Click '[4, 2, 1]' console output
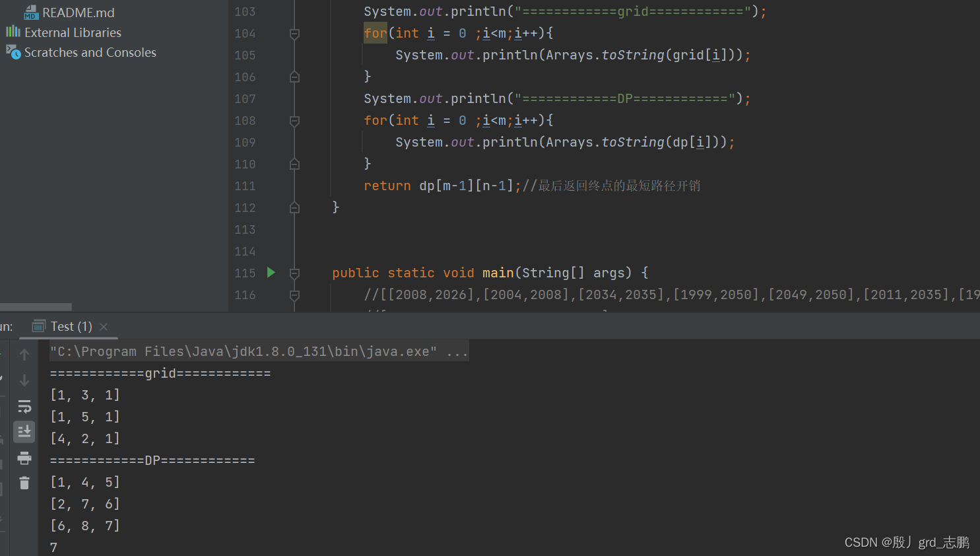Image resolution: width=980 pixels, height=556 pixels. click(85, 439)
